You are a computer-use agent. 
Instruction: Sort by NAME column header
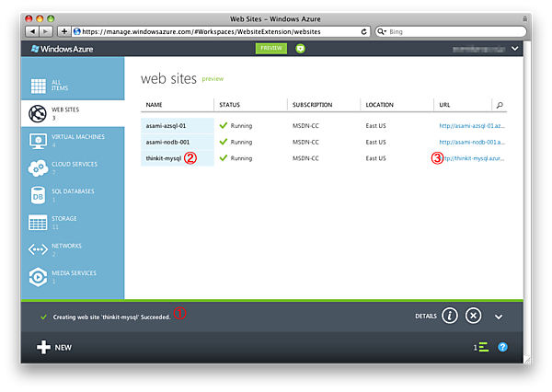154,105
